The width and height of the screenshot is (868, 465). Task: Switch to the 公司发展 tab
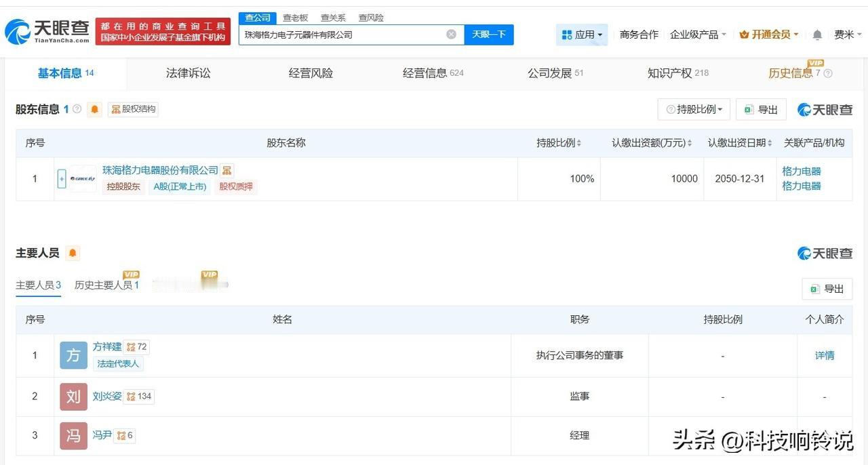[x=555, y=73]
